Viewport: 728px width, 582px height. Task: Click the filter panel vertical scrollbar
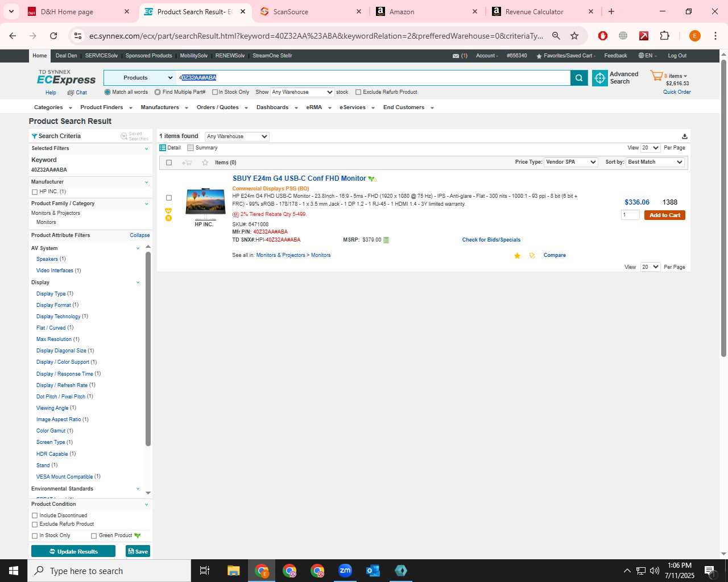[148, 348]
